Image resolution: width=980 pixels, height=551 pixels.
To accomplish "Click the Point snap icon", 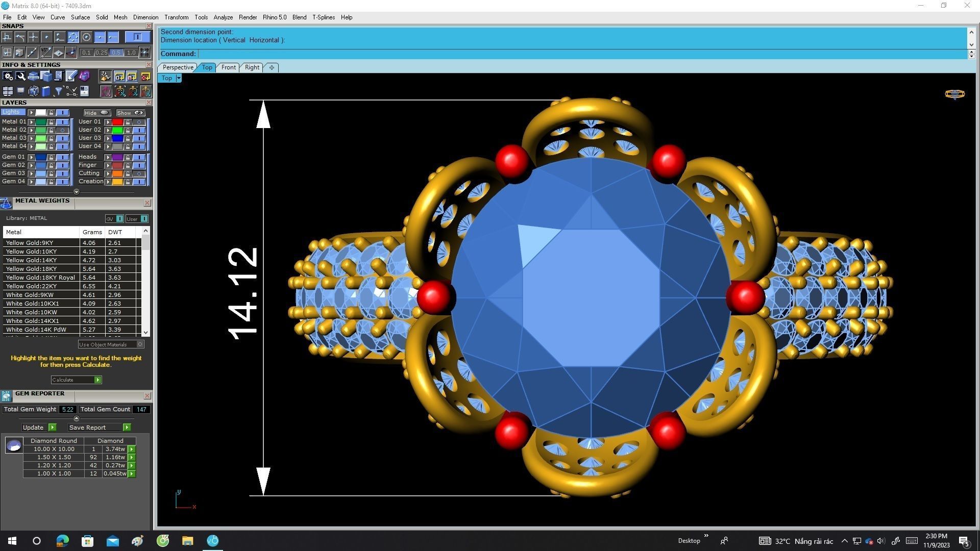I will tap(46, 37).
